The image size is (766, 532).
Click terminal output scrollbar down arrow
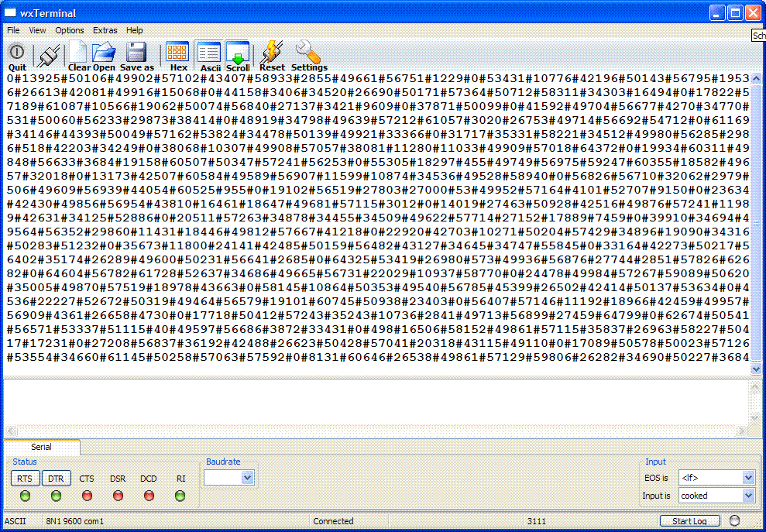click(x=756, y=369)
